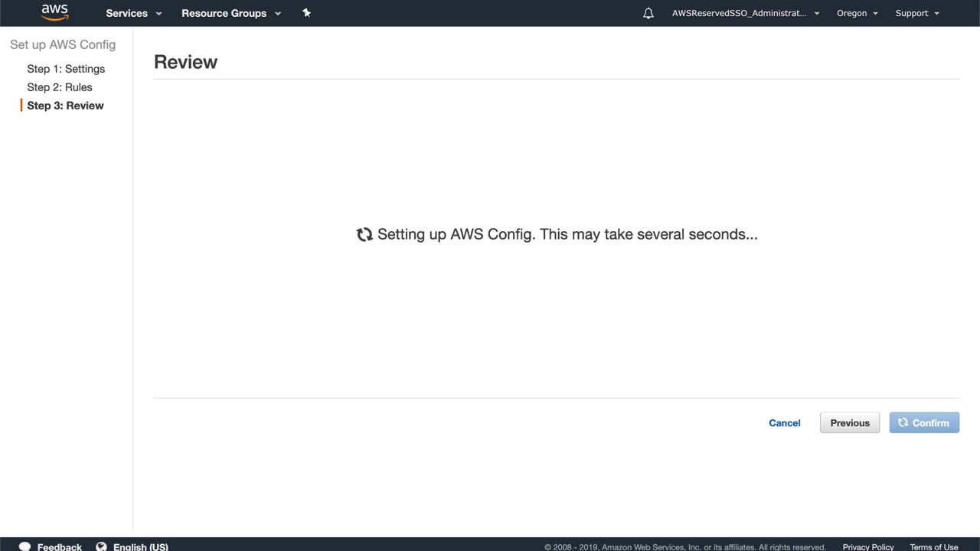Expand the Services menu
980x551 pixels.
[134, 13]
